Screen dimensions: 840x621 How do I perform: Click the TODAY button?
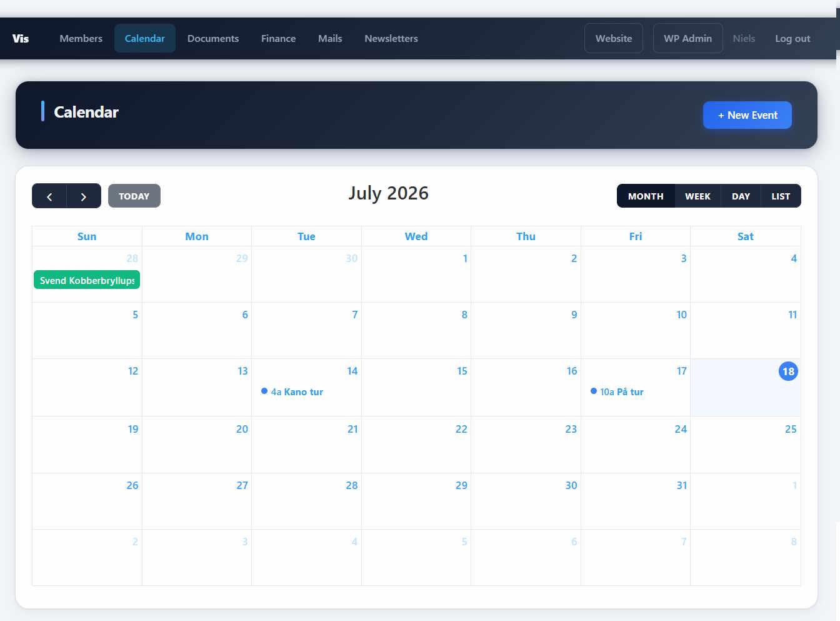coord(134,196)
